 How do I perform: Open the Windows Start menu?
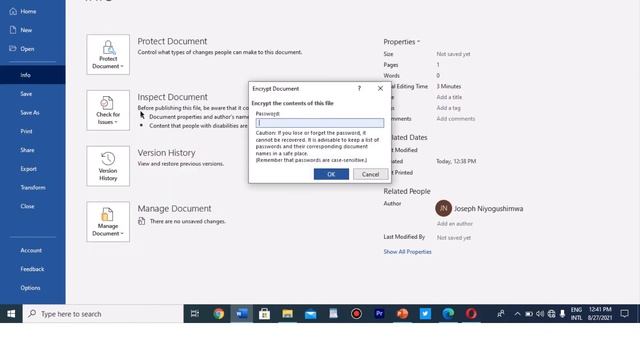pos(11,313)
